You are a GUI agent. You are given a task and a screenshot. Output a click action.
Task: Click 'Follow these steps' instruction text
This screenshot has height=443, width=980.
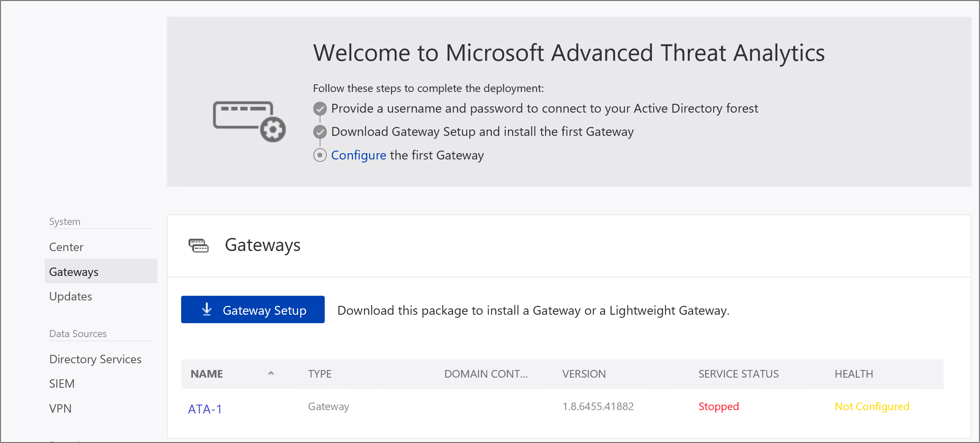point(428,88)
